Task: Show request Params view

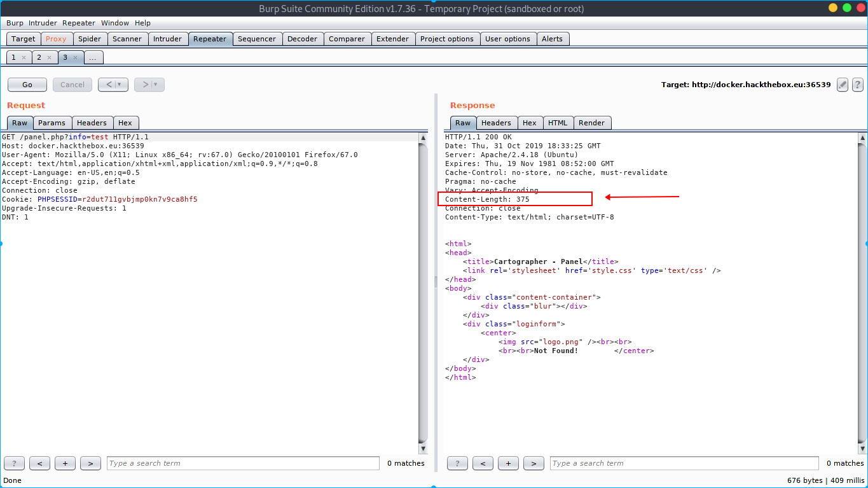Action: click(x=52, y=123)
